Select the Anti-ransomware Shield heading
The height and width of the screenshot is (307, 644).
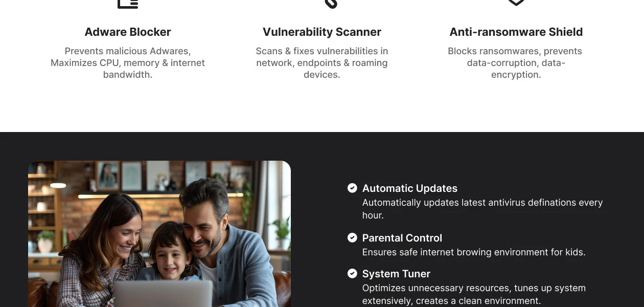point(516,32)
